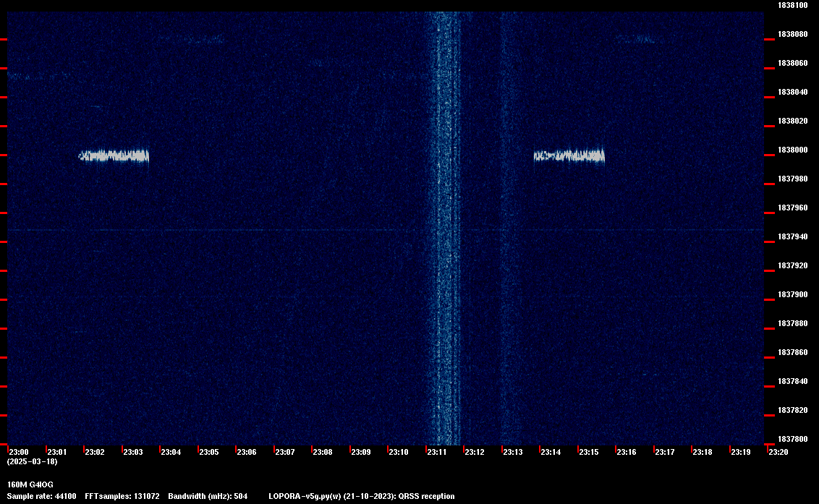Viewport: 819px width, 504px height.
Task: Click the 23:13 time axis label
Action: [512, 452]
